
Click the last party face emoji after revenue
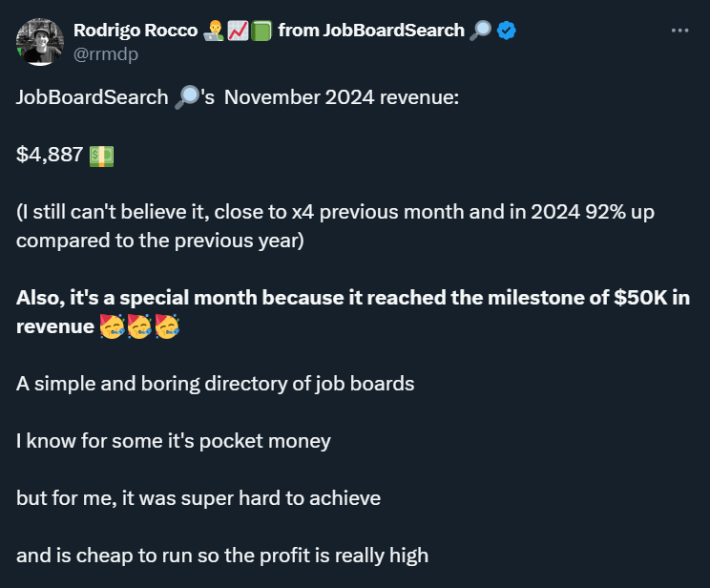167,327
